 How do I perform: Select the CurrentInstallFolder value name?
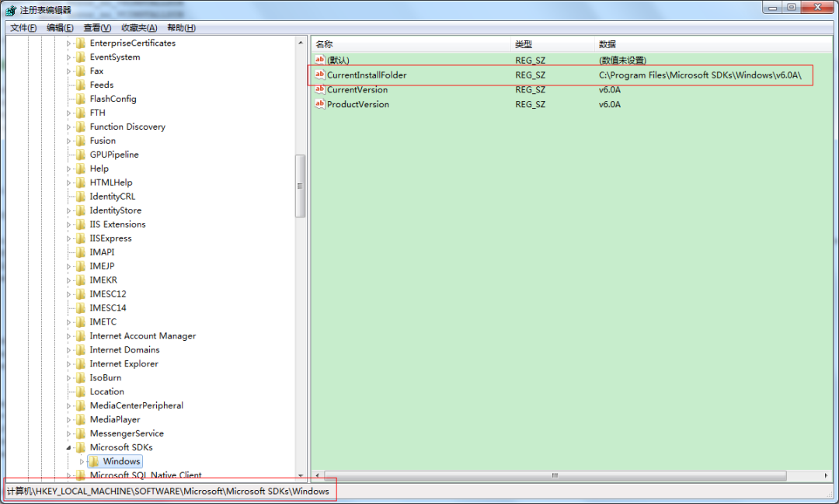(367, 75)
